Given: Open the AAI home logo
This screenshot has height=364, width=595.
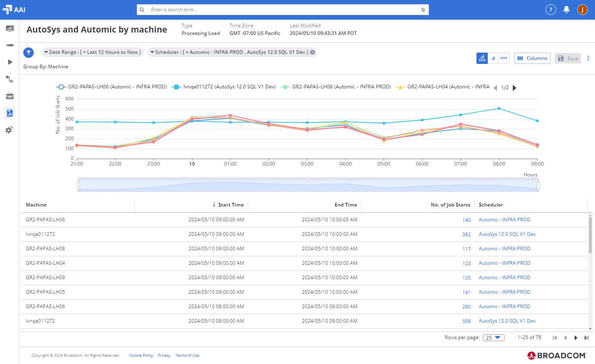Looking at the screenshot, I should pos(14,10).
